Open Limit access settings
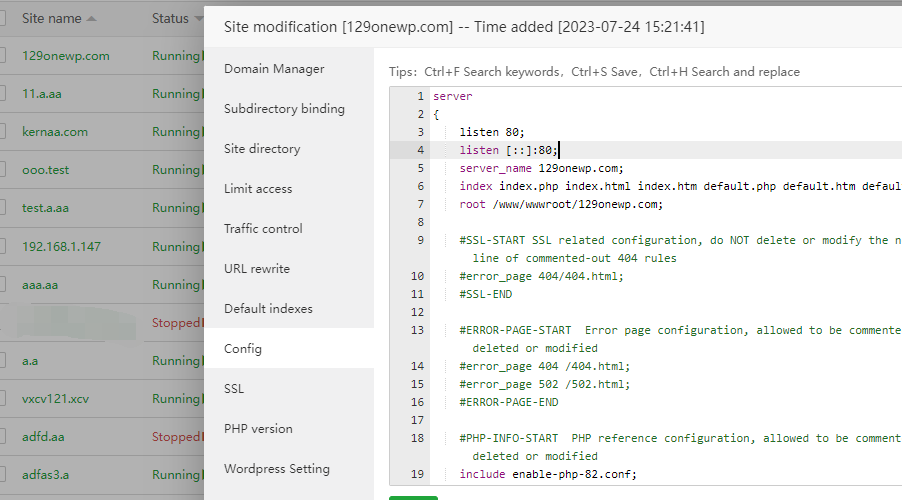The height and width of the screenshot is (500, 902). pyautogui.click(x=258, y=189)
